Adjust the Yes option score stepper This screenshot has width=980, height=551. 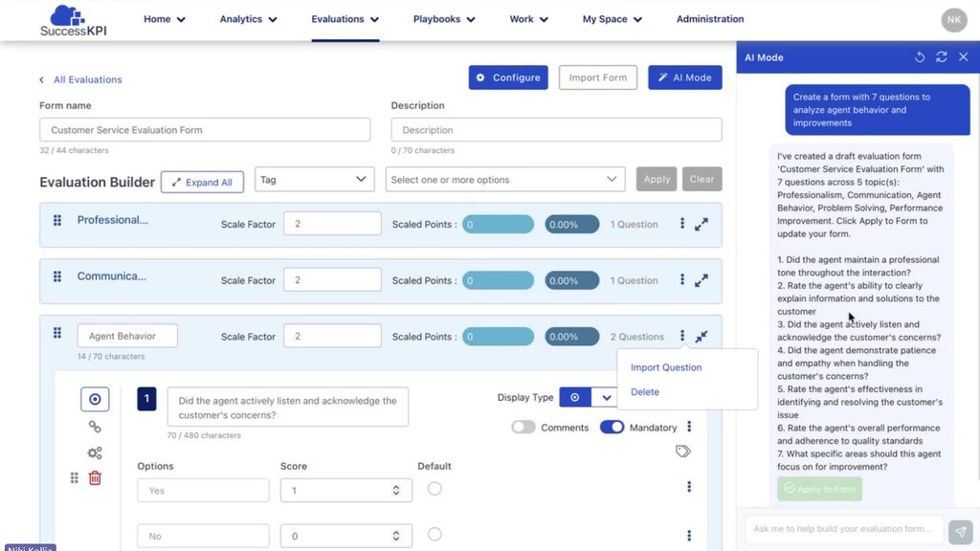click(395, 491)
